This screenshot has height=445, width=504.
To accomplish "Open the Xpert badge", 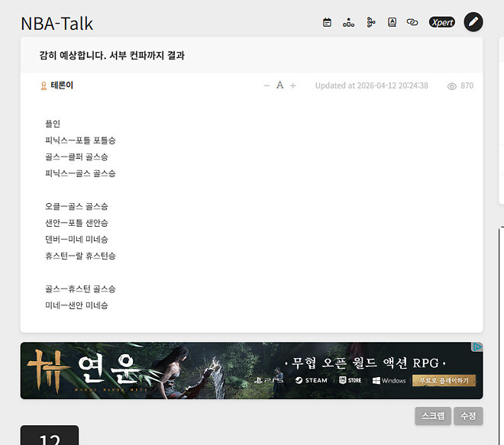I will pos(442,22).
